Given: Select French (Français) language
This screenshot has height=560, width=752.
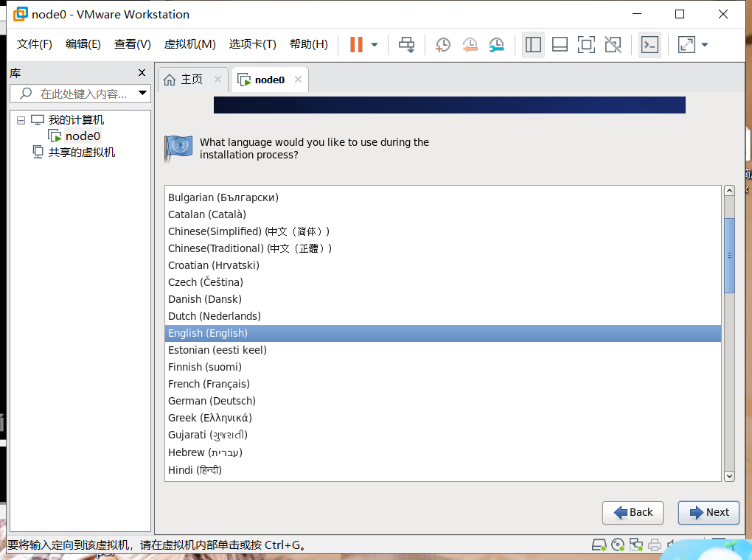Looking at the screenshot, I should [442, 384].
